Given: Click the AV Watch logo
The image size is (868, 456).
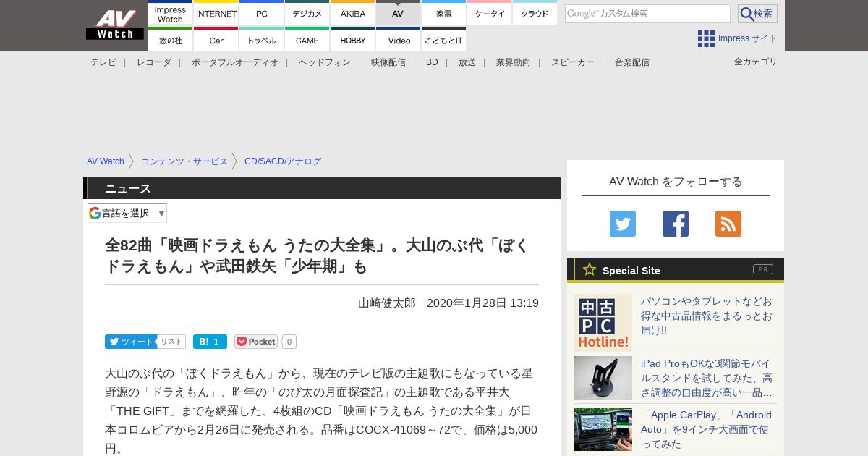Looking at the screenshot, I should click(x=115, y=25).
